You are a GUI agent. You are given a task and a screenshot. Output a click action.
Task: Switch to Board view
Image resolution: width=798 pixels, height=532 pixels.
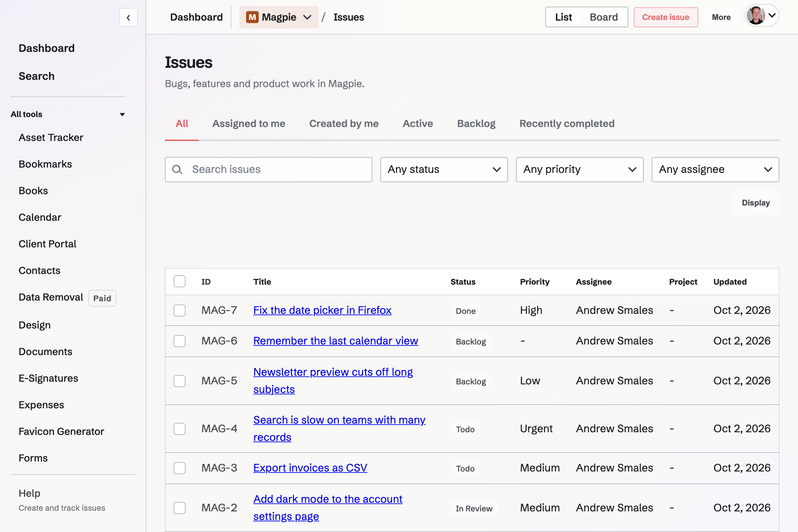coord(603,17)
